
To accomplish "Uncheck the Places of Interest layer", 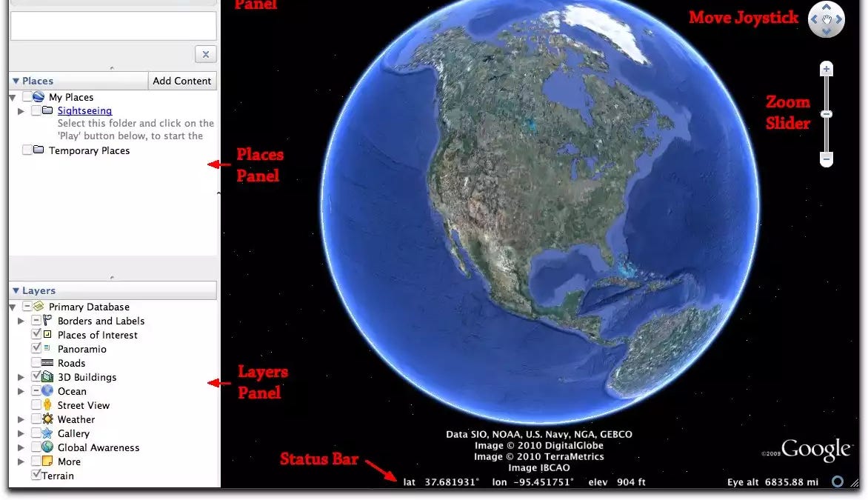I will click(37, 335).
